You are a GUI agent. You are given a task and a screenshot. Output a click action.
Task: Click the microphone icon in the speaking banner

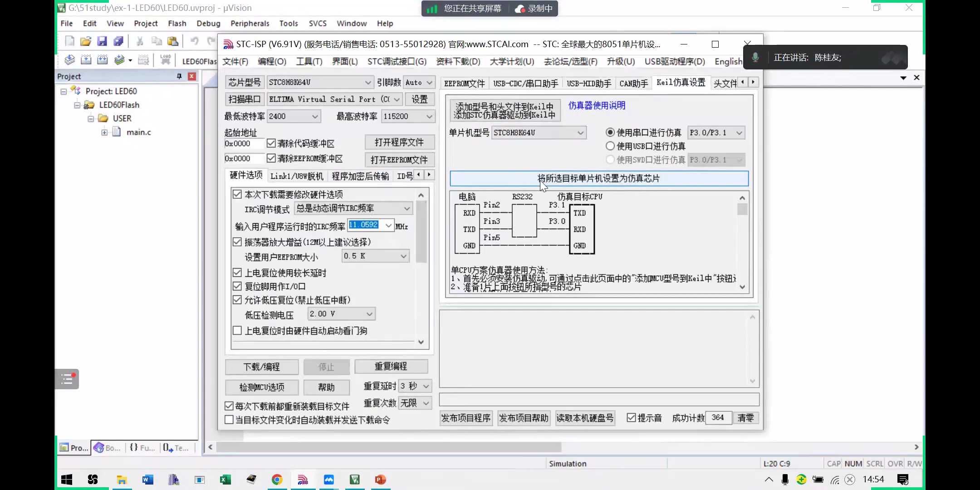click(755, 58)
